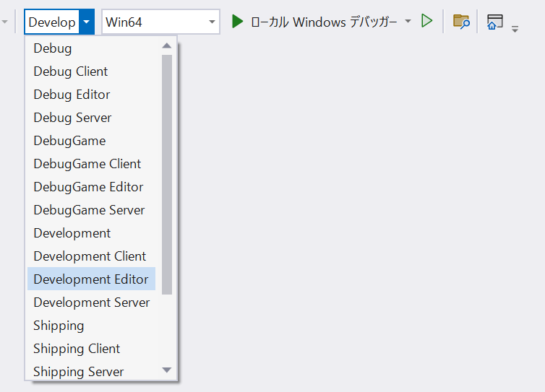Pick the Shipping configuration
545x392 pixels.
pyautogui.click(x=91, y=326)
